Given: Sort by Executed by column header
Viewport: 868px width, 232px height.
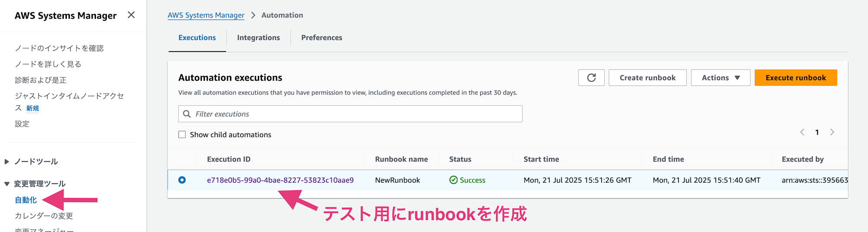Looking at the screenshot, I should 802,159.
